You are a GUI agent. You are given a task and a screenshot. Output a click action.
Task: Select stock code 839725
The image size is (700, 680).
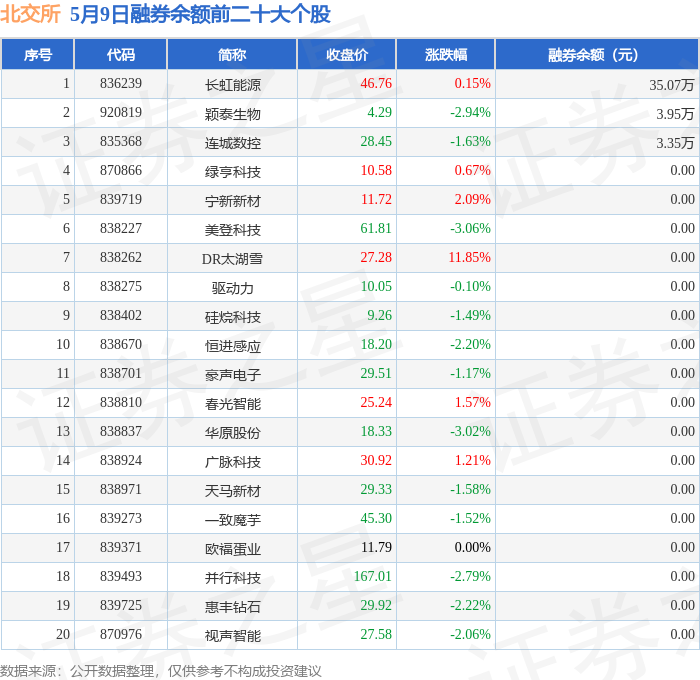121,606
